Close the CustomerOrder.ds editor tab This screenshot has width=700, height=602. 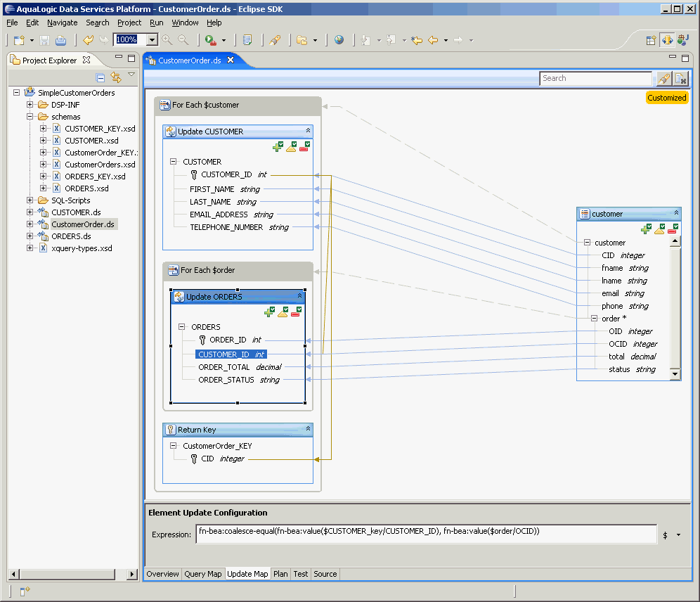tap(231, 60)
